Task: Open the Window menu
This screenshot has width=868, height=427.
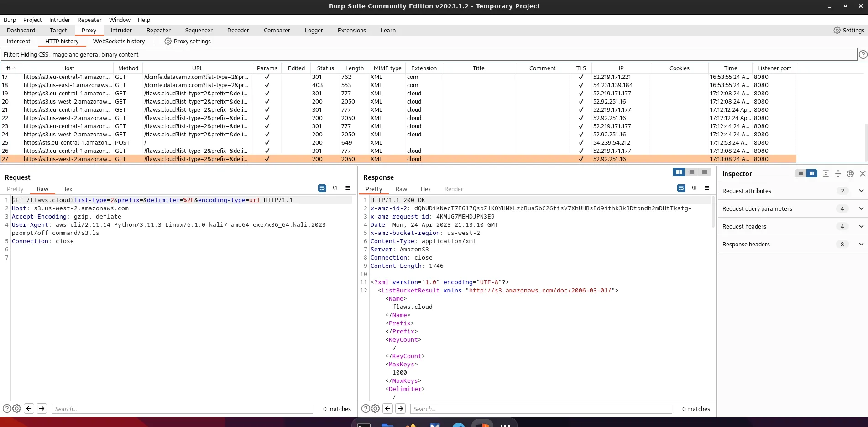Action: tap(120, 20)
